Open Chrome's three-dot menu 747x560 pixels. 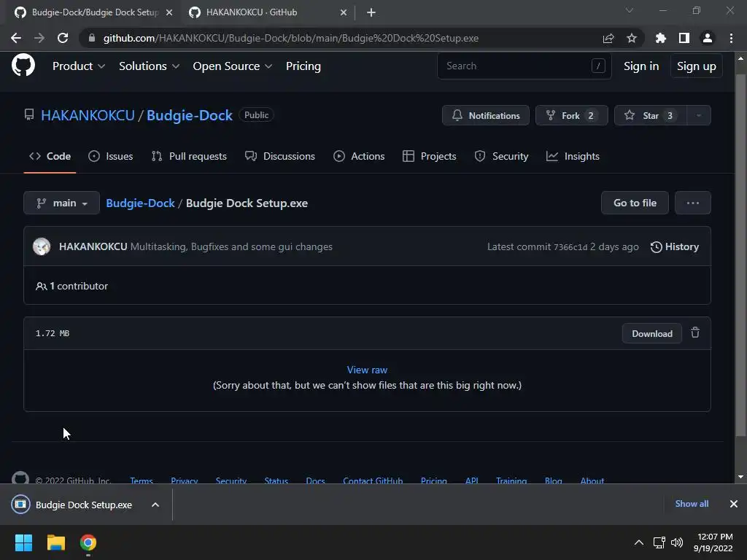[731, 38]
